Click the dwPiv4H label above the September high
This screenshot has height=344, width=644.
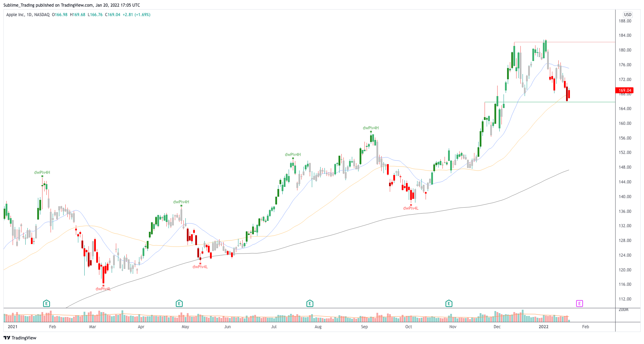point(371,128)
